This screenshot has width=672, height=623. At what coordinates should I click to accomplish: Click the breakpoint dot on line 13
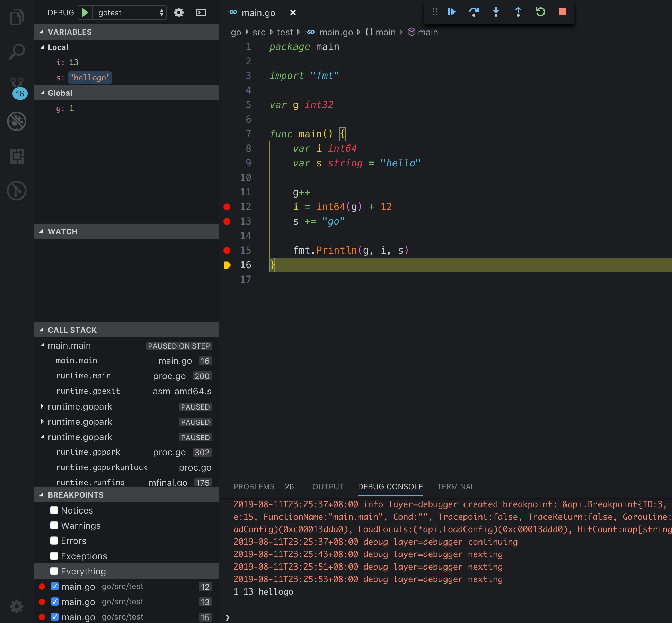tap(227, 221)
